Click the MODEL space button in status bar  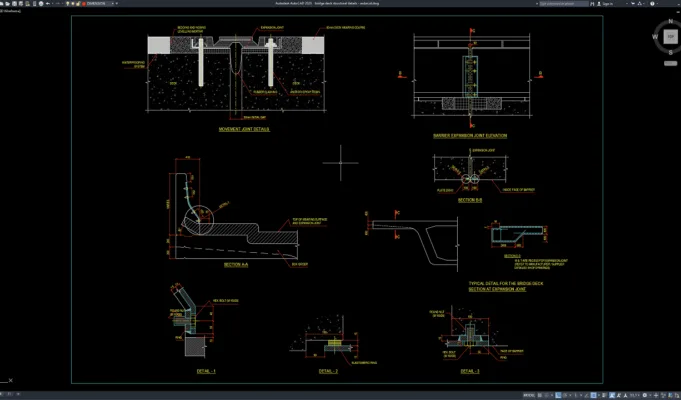pyautogui.click(x=529, y=395)
